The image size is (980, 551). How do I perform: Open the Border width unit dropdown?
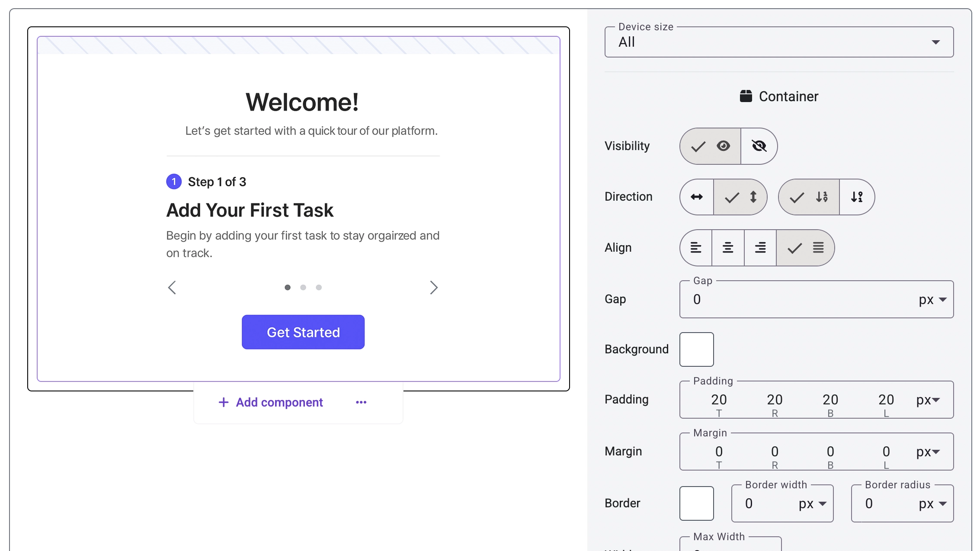tap(811, 503)
